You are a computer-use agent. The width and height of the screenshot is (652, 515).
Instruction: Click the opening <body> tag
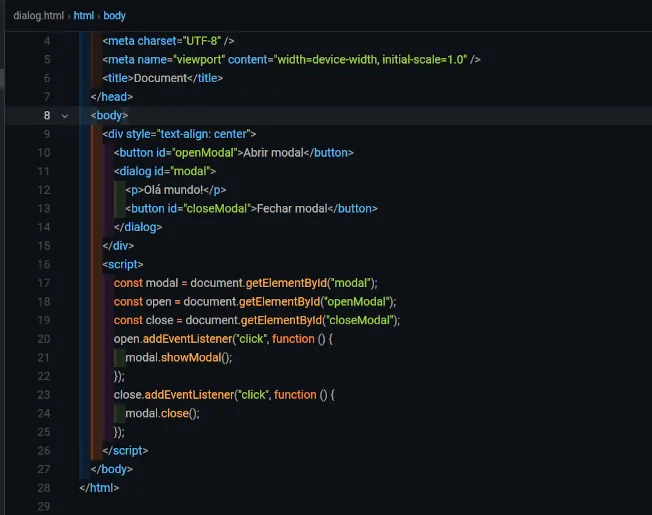pos(109,115)
